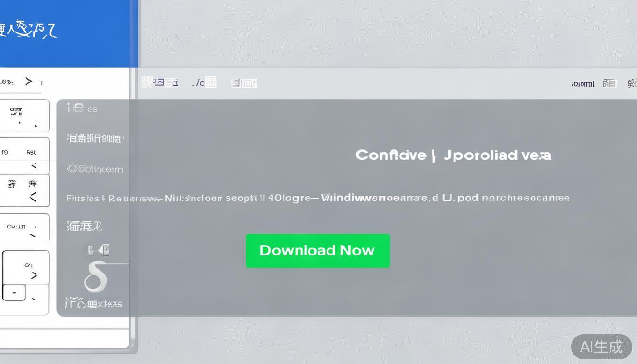Click the AI生成 badge in the corner

pyautogui.click(x=601, y=346)
